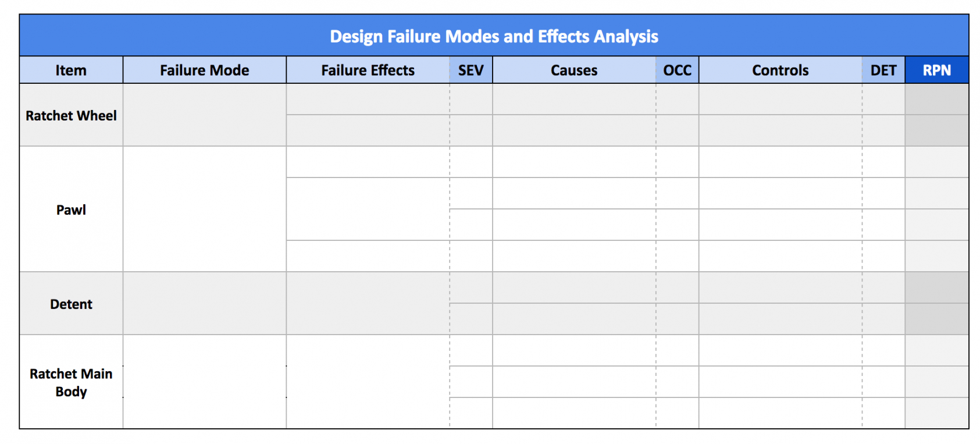Select Failure Mode cell for Ratchet Main Body
980x444 pixels.
click(x=204, y=382)
